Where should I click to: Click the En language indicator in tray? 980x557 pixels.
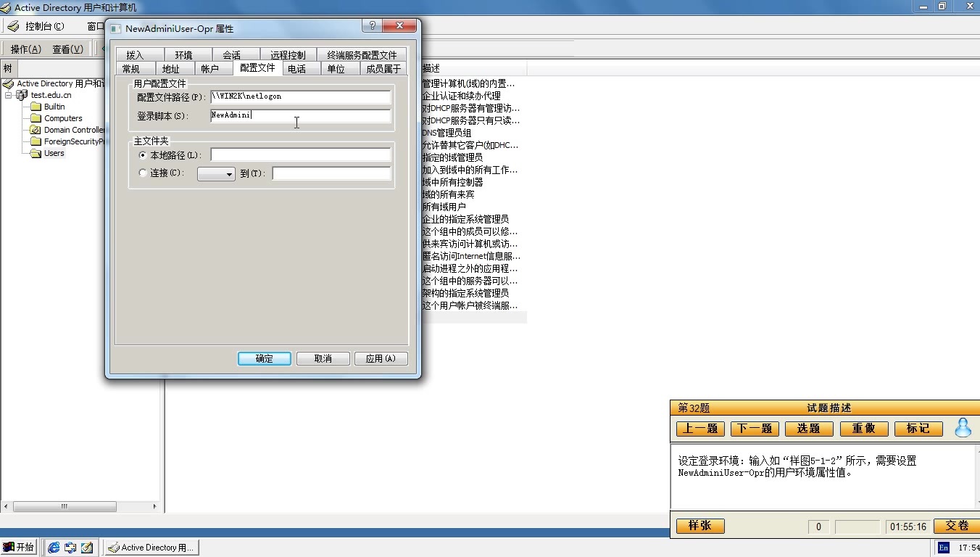point(943,548)
